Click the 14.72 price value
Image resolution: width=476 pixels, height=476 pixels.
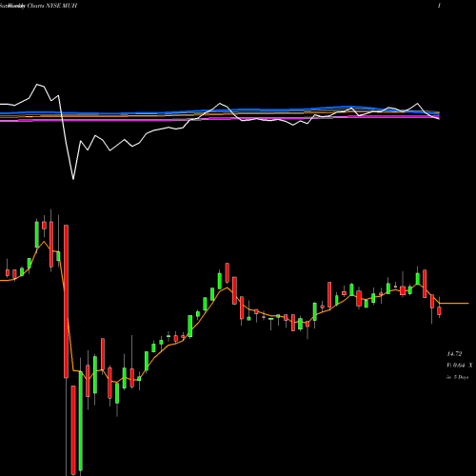(454, 354)
